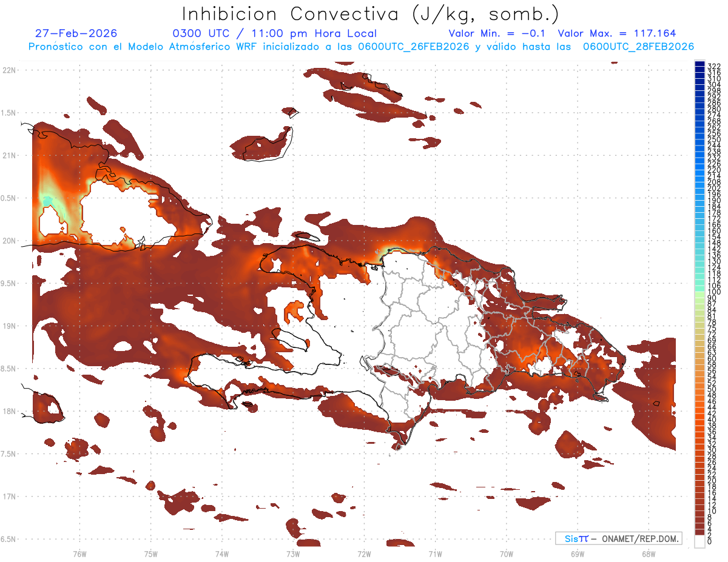Click the '208' value on the color scale

714,182
